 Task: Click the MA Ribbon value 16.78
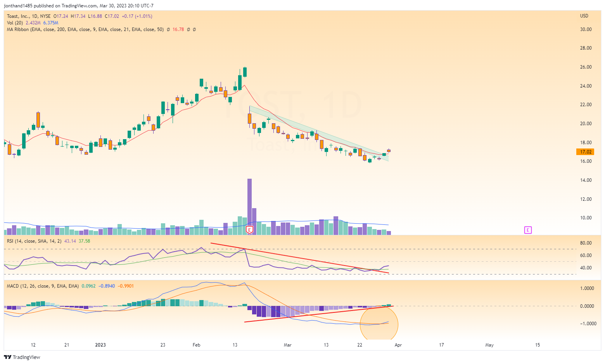pyautogui.click(x=178, y=29)
